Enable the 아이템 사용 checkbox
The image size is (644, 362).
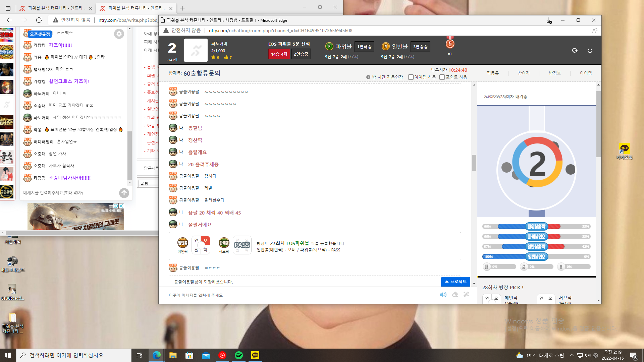point(411,77)
